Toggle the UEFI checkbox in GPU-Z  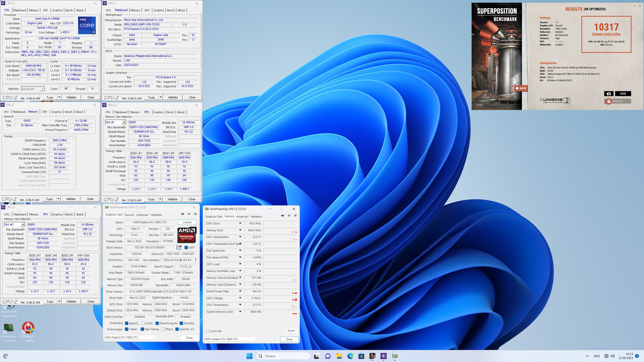coord(186,248)
